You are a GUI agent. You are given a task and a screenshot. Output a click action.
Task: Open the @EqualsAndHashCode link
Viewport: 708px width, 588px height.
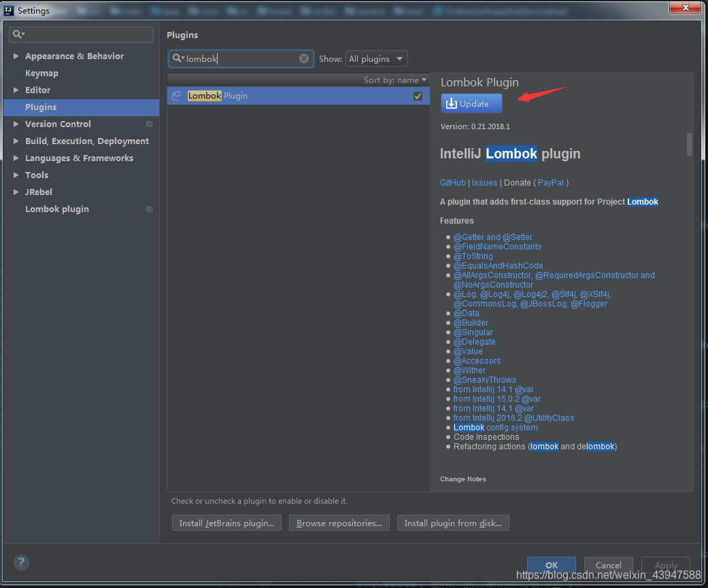(498, 265)
